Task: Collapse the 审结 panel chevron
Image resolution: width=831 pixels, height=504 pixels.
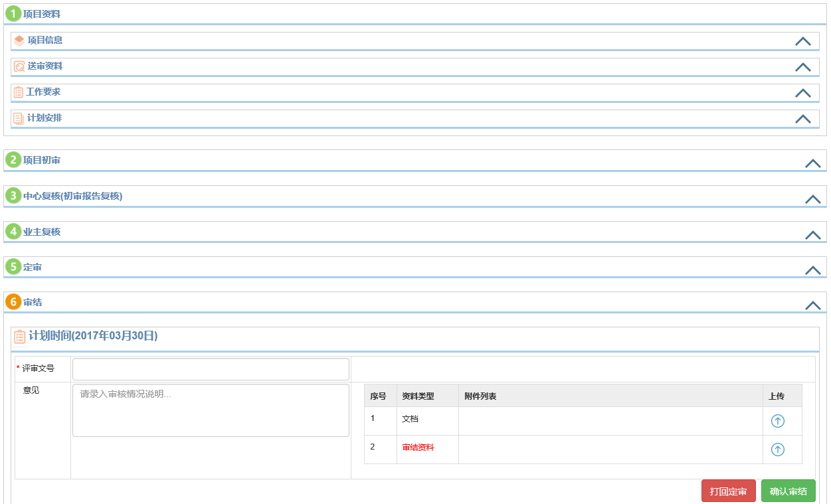Action: [x=813, y=305]
